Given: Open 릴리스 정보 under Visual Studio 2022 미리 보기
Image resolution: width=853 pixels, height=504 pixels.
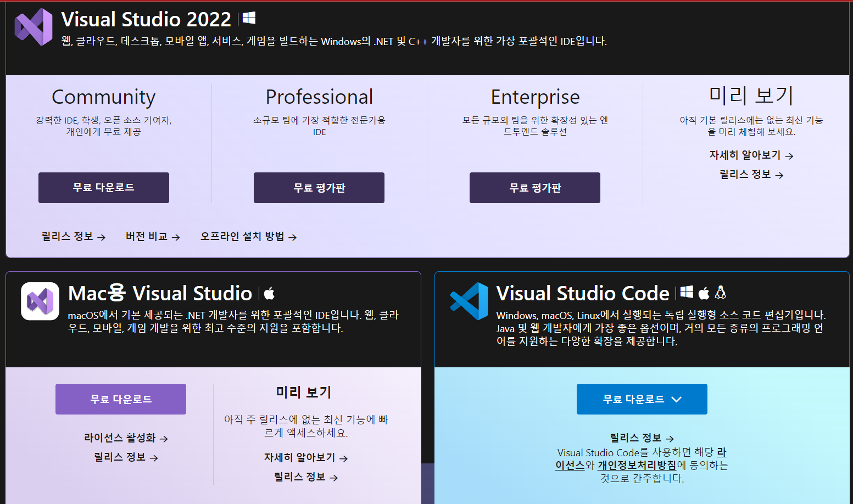Looking at the screenshot, I should (x=751, y=175).
